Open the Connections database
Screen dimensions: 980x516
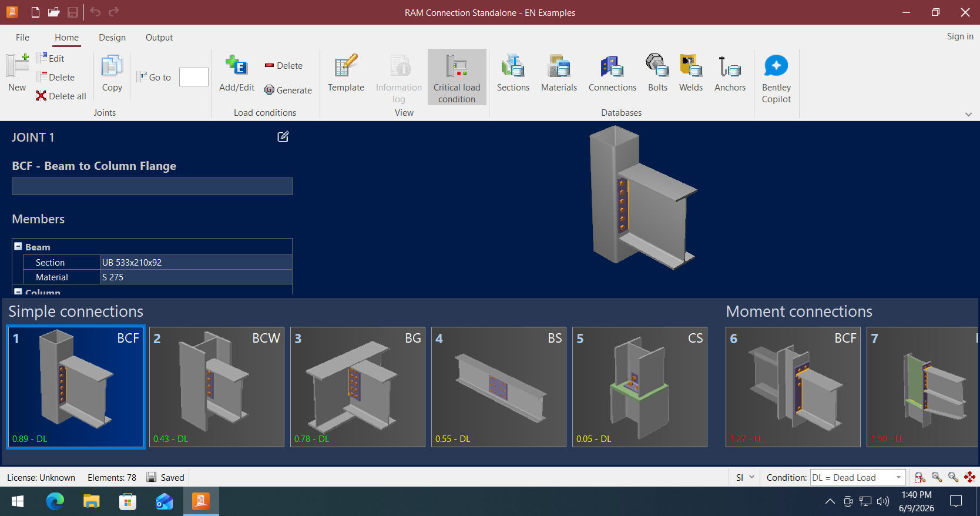612,73
